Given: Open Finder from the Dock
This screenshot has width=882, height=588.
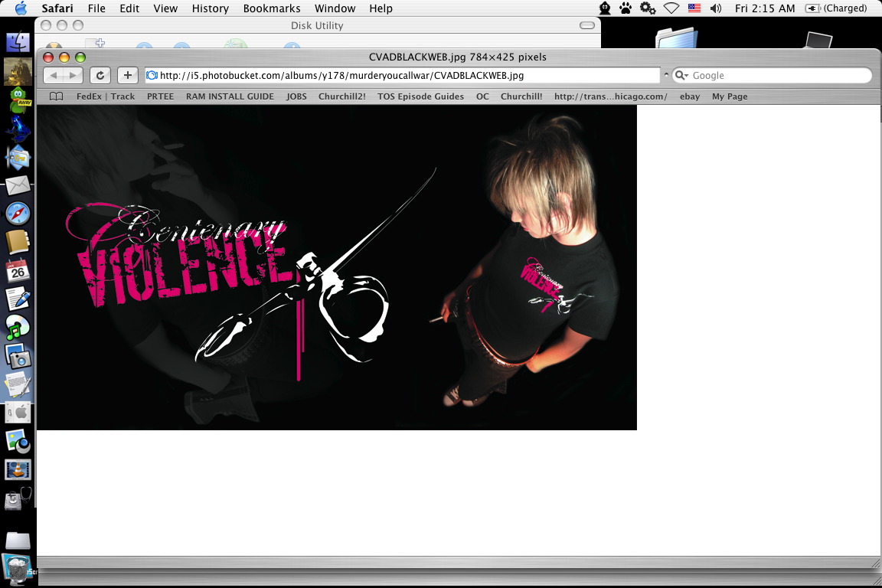Looking at the screenshot, I should [x=18, y=43].
